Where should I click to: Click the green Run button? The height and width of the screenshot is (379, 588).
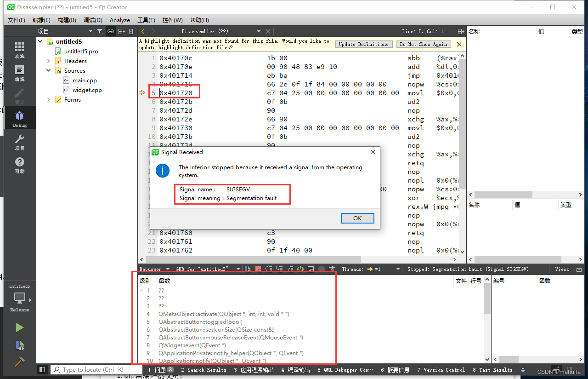[x=19, y=327]
